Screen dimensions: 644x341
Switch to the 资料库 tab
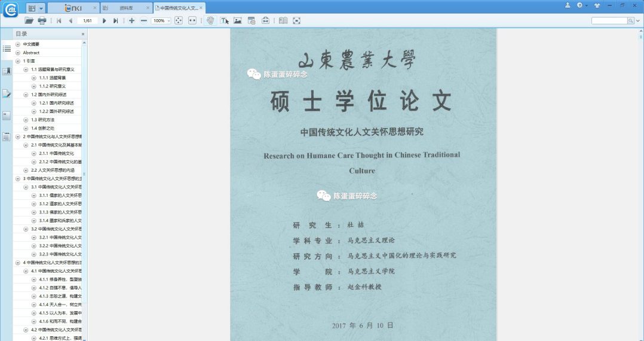click(125, 8)
